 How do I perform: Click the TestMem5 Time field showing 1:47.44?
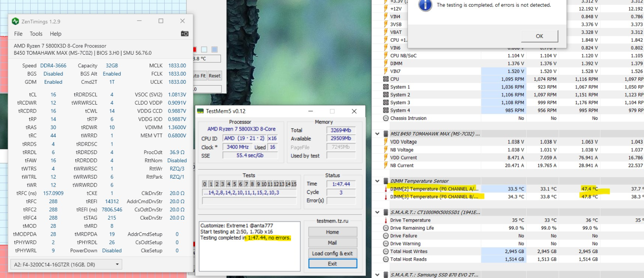[341, 184]
